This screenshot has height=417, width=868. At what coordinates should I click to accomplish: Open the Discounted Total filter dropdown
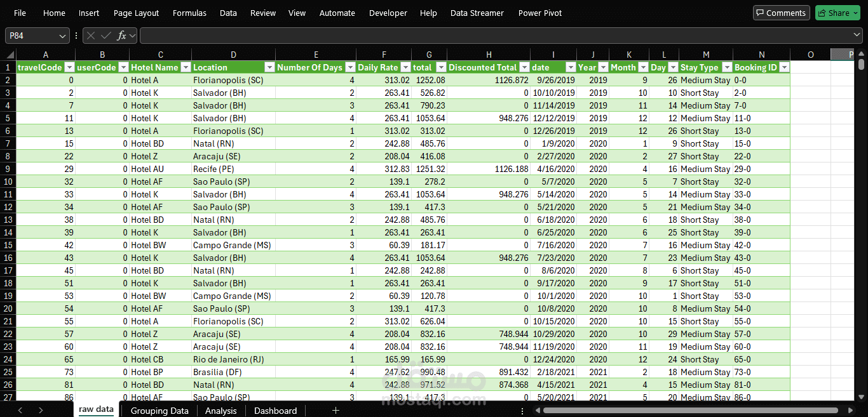pos(524,67)
